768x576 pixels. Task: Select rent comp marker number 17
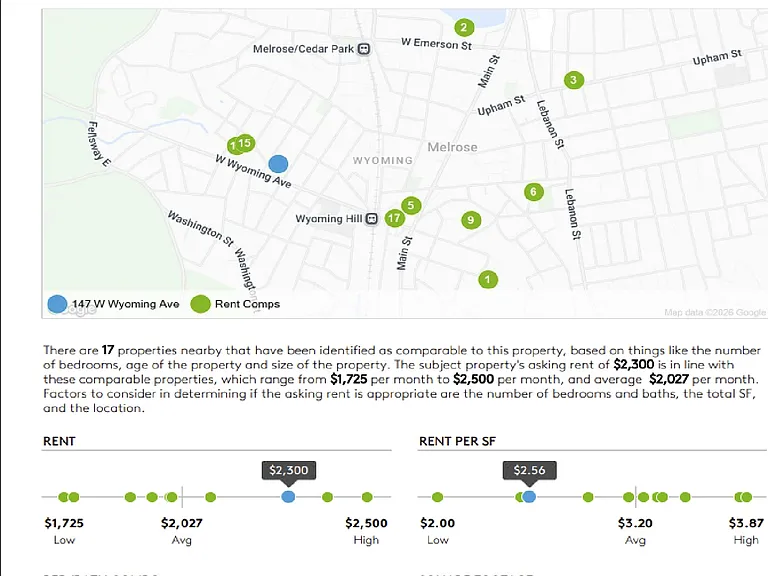[394, 218]
